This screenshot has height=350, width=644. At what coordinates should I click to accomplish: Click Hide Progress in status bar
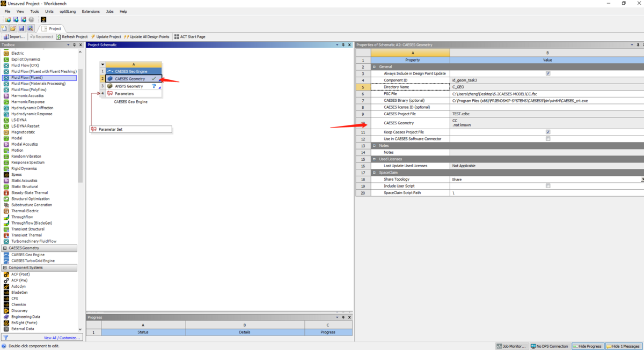point(588,346)
